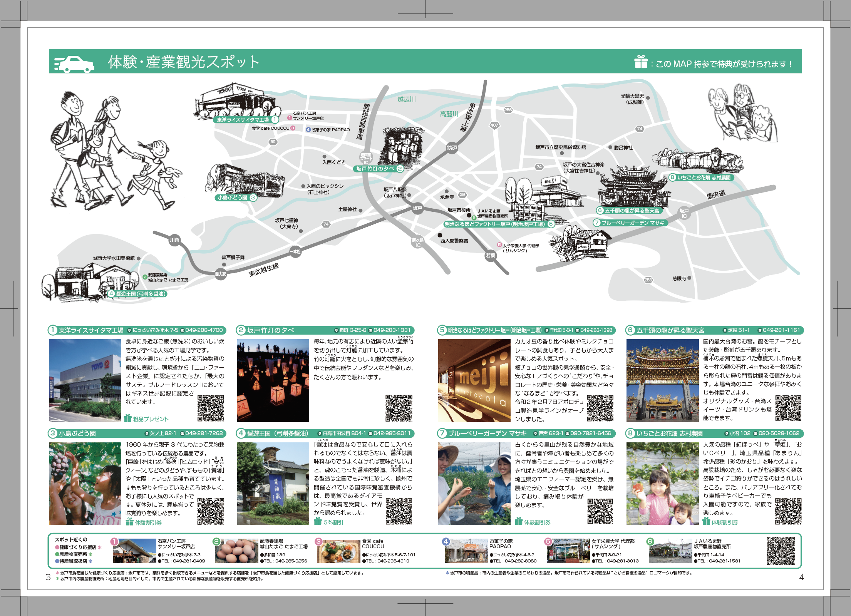Click the 東武越生線 railway label
This screenshot has width=851, height=616.
point(264,270)
